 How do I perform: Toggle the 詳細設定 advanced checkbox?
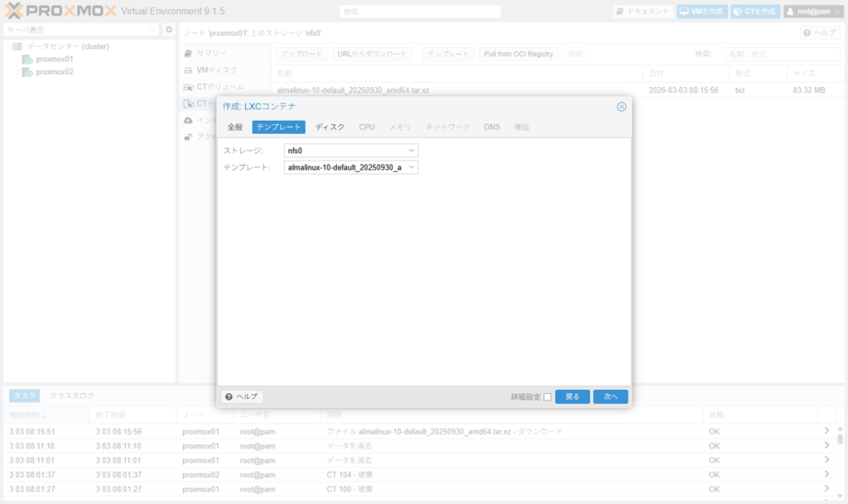pyautogui.click(x=547, y=397)
